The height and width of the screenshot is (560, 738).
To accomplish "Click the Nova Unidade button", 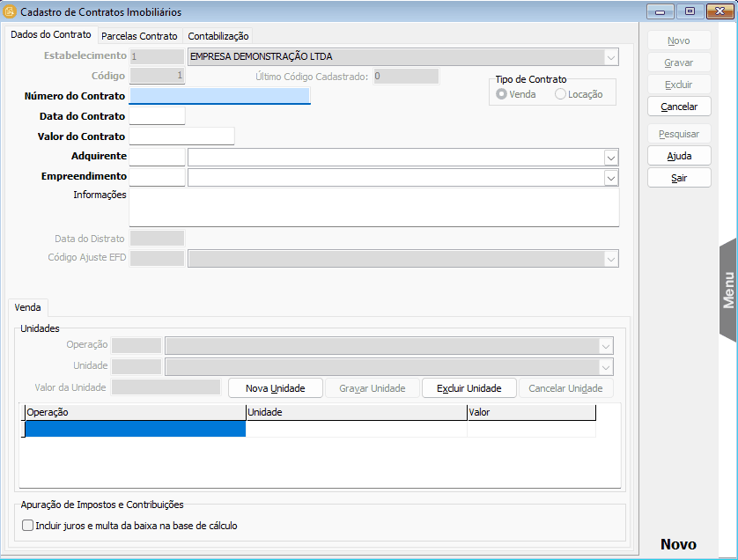I will pyautogui.click(x=276, y=388).
